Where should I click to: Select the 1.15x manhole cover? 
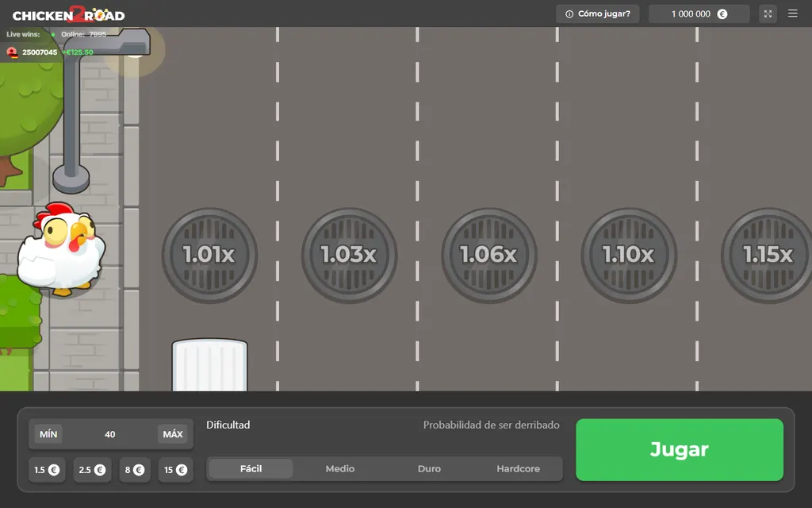767,255
